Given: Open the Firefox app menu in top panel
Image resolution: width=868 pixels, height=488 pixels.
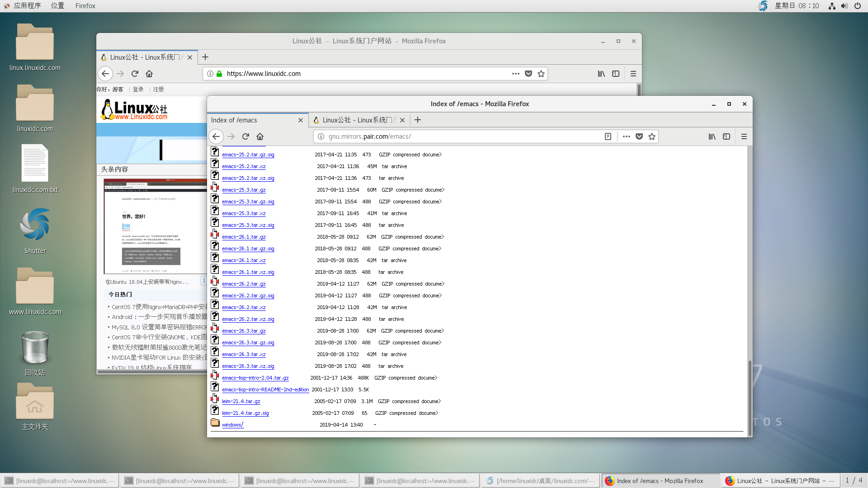Looking at the screenshot, I should point(85,6).
